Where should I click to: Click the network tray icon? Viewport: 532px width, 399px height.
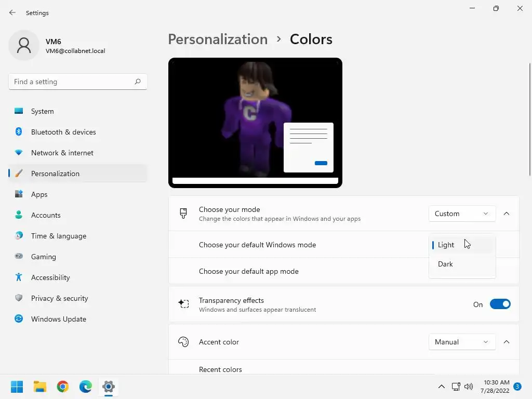pos(456,387)
